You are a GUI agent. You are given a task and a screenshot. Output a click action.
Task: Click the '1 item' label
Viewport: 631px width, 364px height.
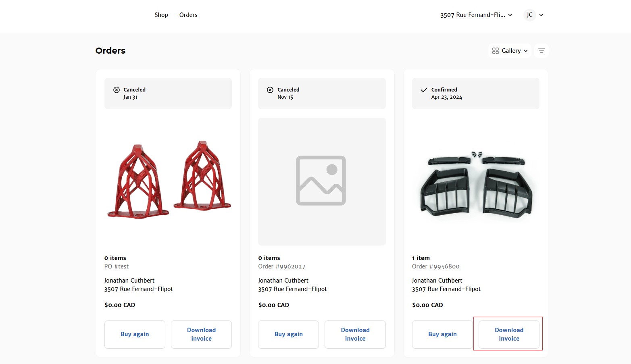[421, 258]
